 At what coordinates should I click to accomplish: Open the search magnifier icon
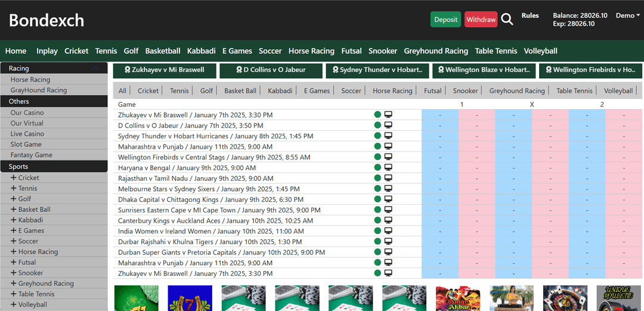pyautogui.click(x=507, y=19)
